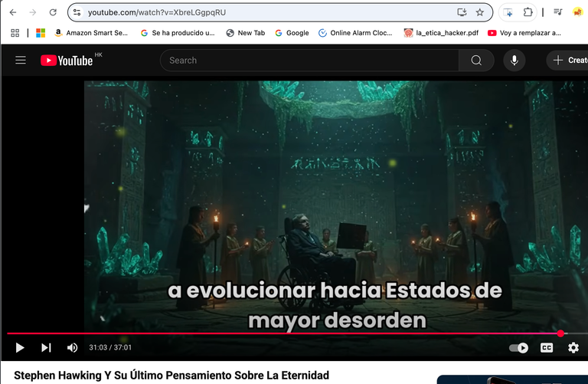Click the red progress bar scrubber handle
The width and height of the screenshot is (588, 384).
(560, 333)
